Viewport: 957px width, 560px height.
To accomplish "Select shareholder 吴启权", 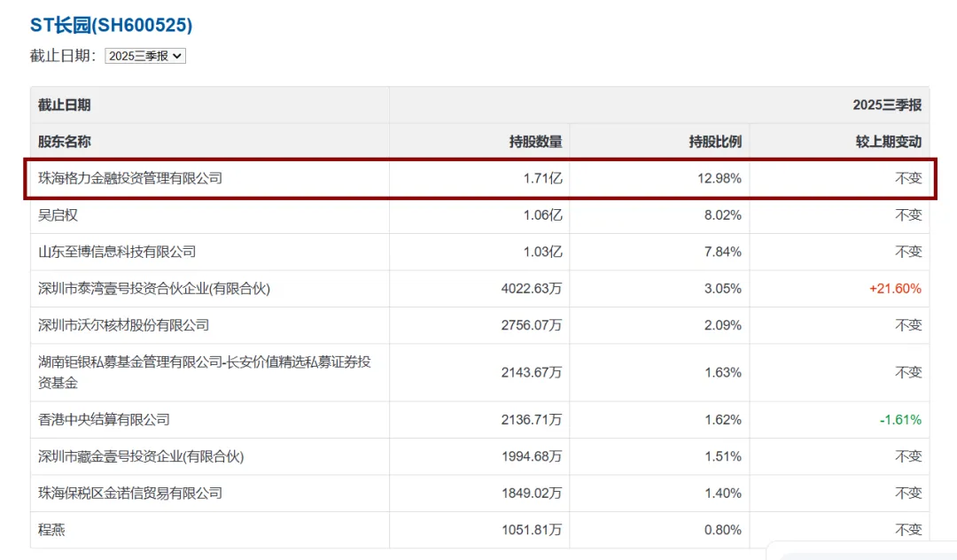I will tap(58, 214).
